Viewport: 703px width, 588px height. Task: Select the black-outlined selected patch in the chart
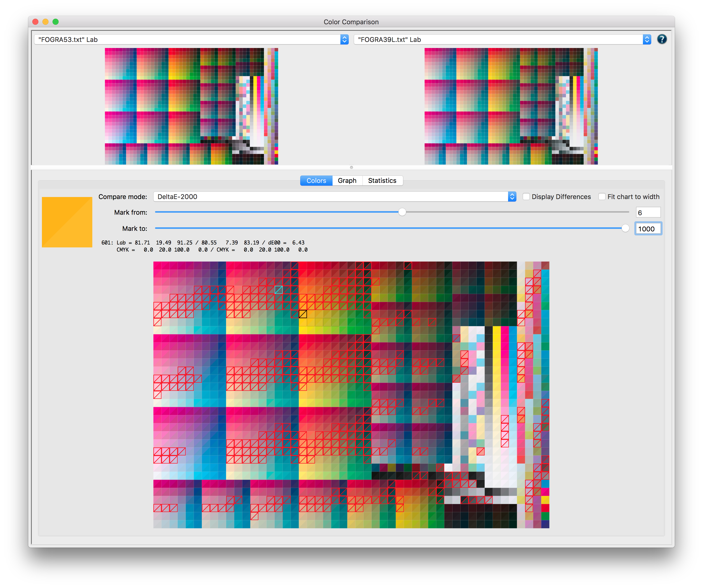point(303,314)
